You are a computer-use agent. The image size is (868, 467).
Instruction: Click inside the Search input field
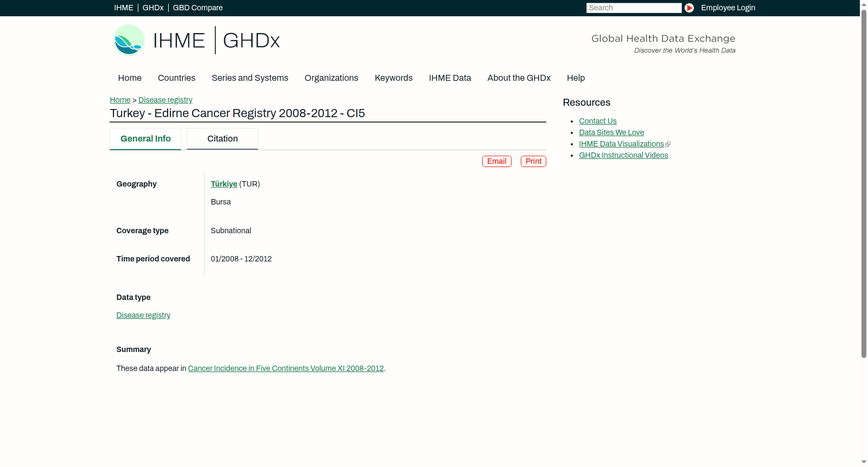[x=634, y=8]
